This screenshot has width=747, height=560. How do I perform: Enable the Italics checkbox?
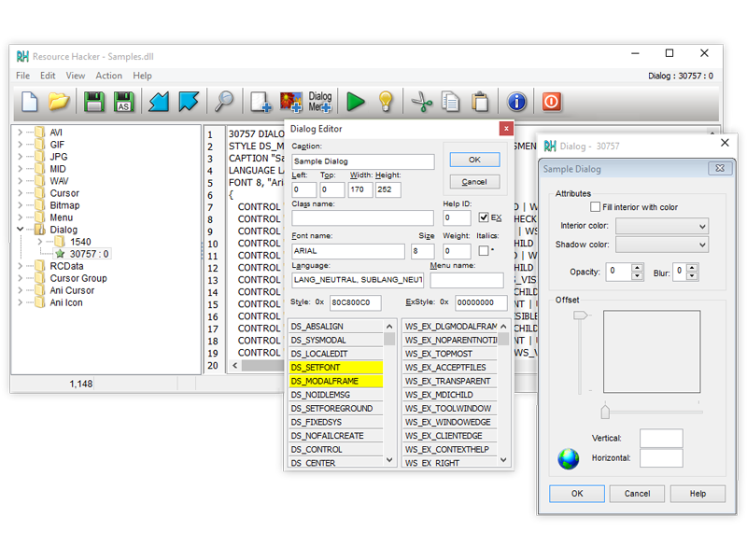click(x=484, y=250)
